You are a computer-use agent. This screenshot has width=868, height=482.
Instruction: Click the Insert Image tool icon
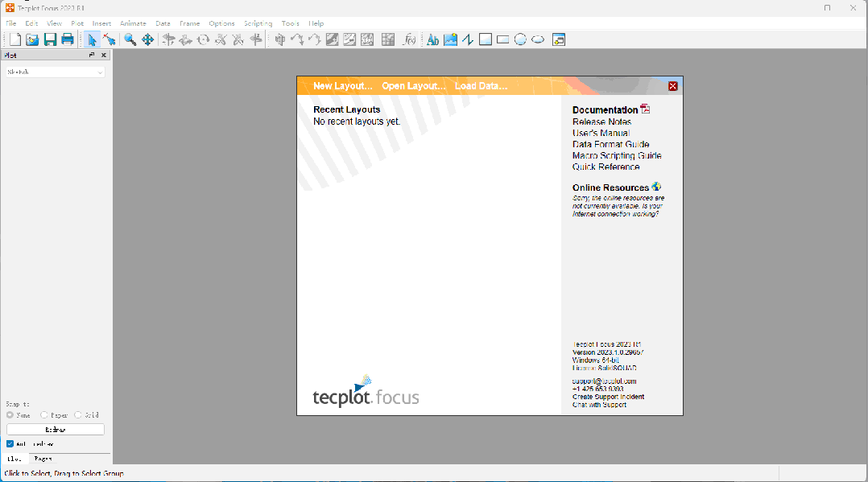point(451,39)
